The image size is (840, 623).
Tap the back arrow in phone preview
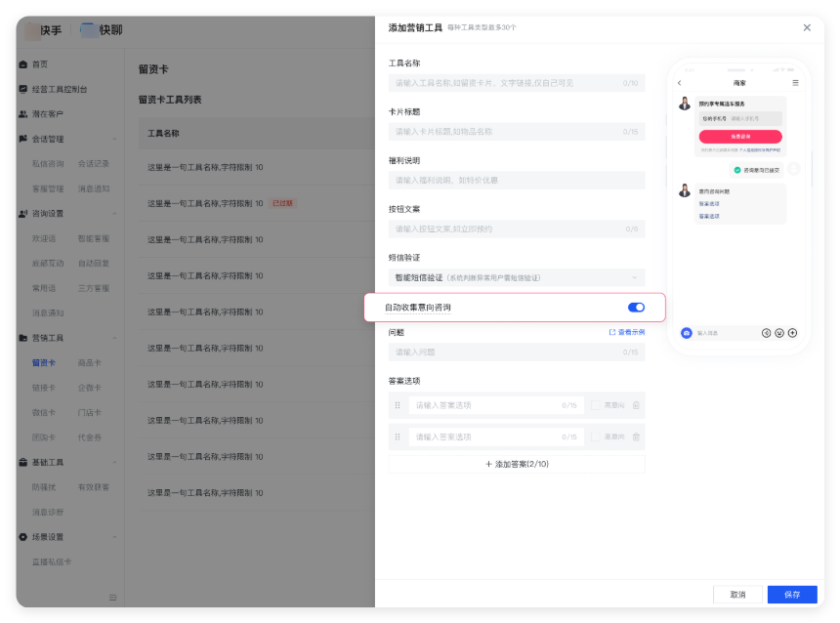coord(680,83)
